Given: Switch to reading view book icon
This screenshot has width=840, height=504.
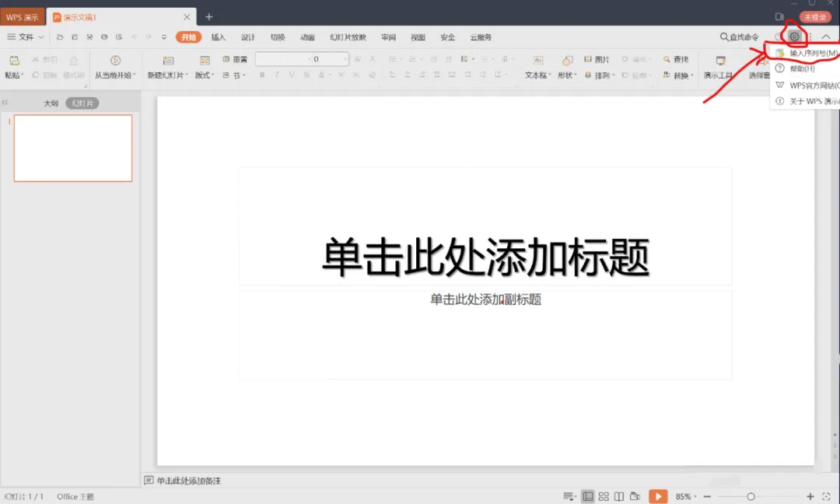Looking at the screenshot, I should click(x=619, y=496).
